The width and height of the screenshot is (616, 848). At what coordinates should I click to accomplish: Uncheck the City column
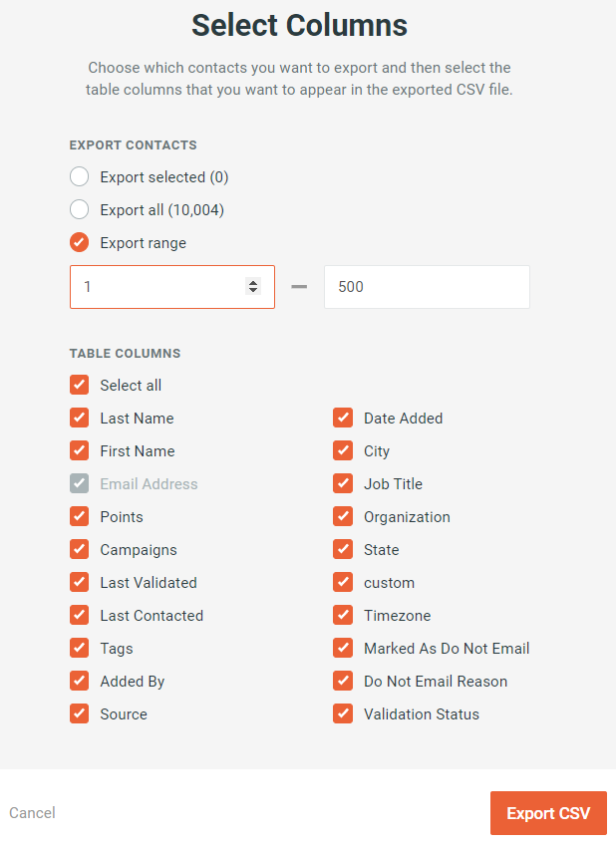(342, 450)
